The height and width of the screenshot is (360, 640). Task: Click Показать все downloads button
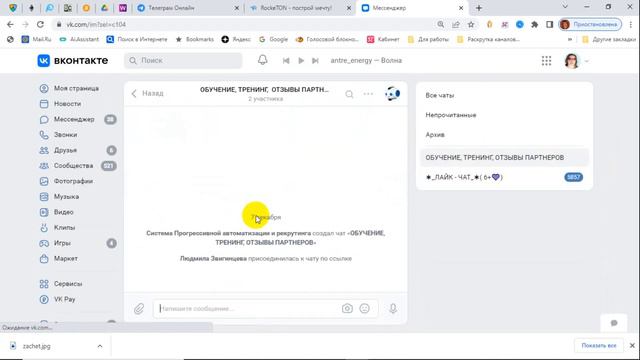[599, 346]
